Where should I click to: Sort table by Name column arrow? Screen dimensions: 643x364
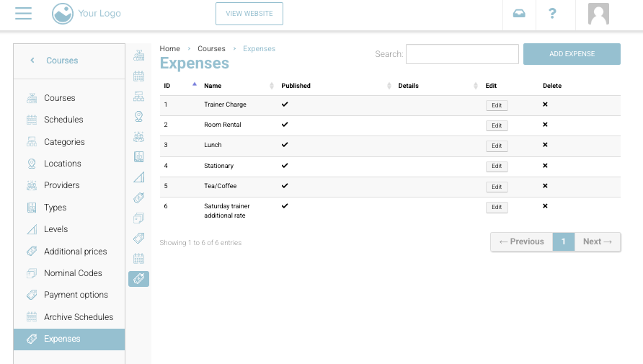272,86
